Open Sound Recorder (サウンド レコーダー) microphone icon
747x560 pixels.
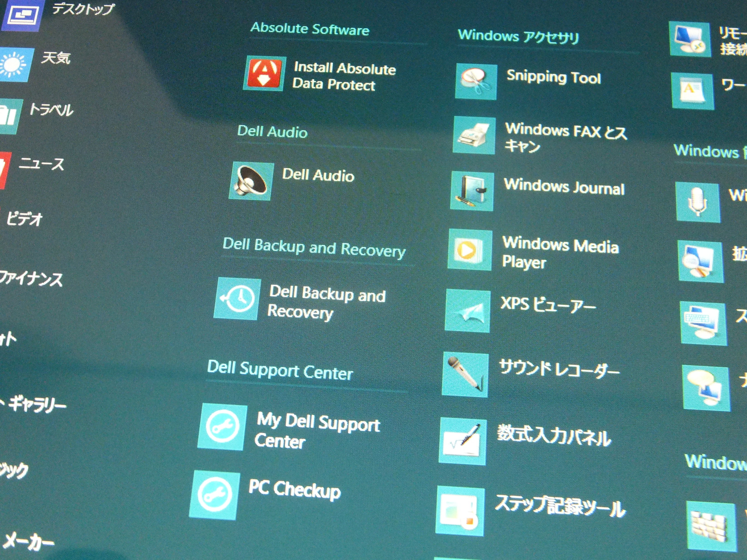[x=465, y=374]
